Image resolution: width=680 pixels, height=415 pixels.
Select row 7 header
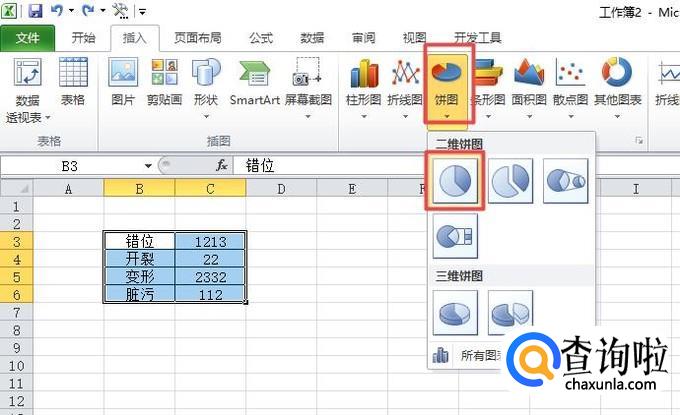tap(16, 312)
